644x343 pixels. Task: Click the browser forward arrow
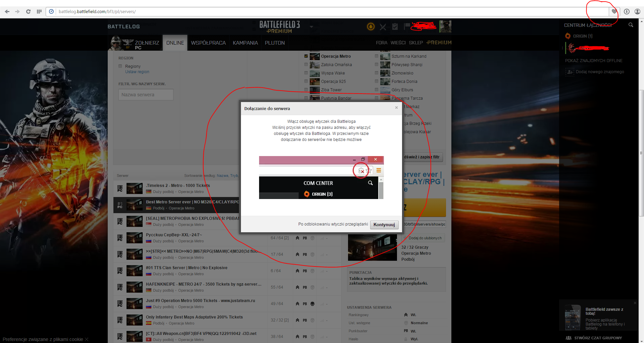[17, 11]
